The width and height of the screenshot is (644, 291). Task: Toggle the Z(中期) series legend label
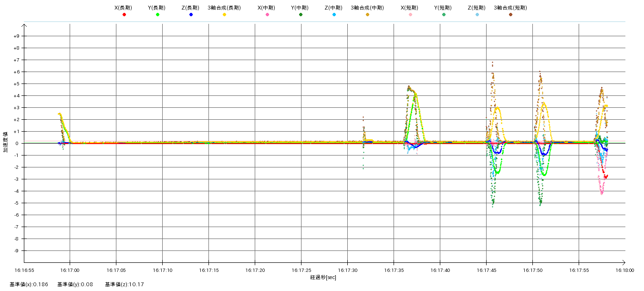click(x=333, y=8)
